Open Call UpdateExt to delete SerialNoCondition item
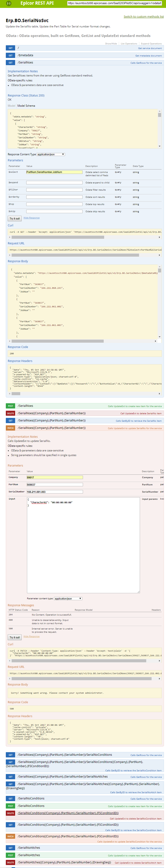Image resolution: width=166 pixels, height=868 pixels. tap(136, 818)
